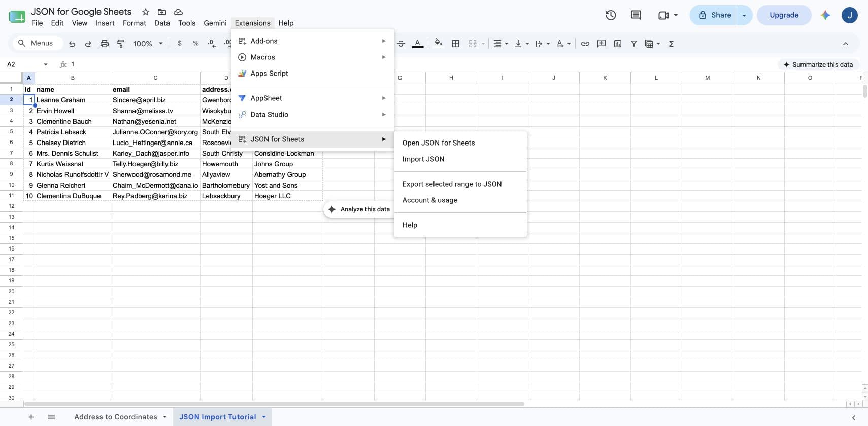Screen dimensions: 868x426
Task: Open the text color picker
Action: tap(418, 44)
